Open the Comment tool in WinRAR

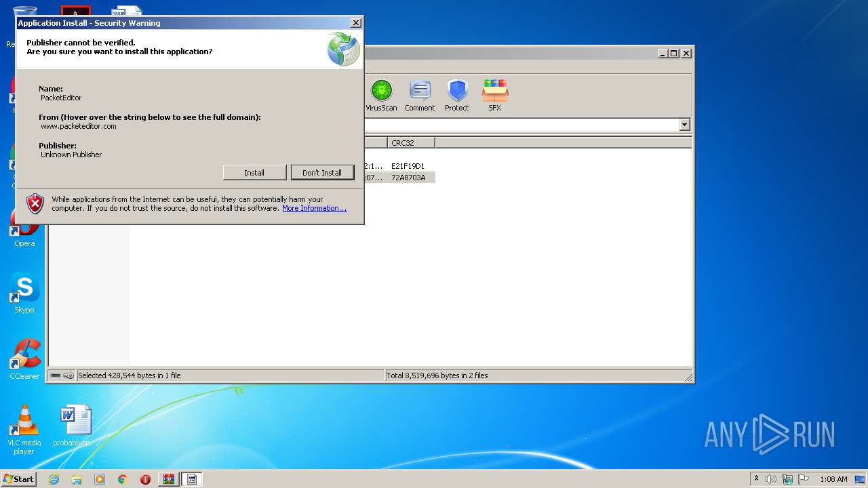420,96
